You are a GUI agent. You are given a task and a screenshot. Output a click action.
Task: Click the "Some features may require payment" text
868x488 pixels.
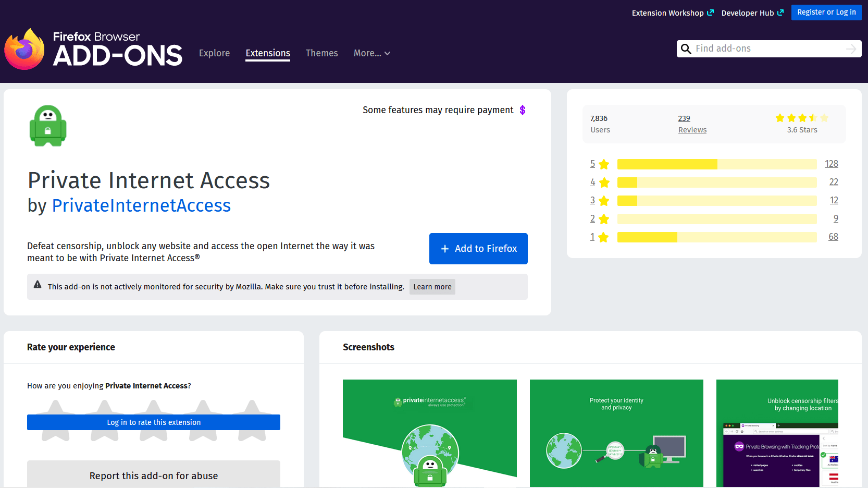click(438, 110)
